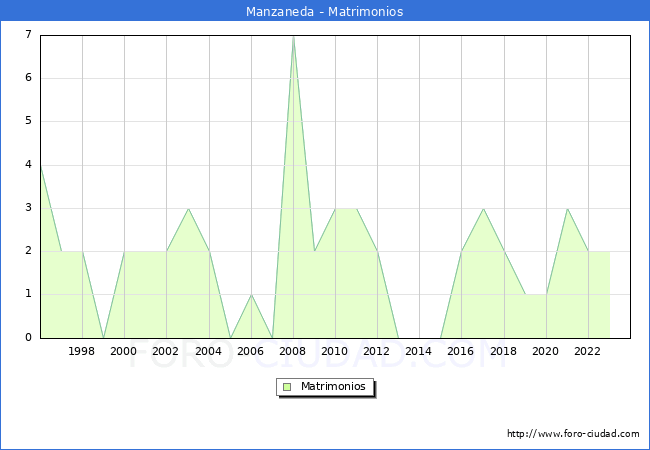Click the 2000 x-axis label
The image size is (650, 450).
click(x=124, y=351)
